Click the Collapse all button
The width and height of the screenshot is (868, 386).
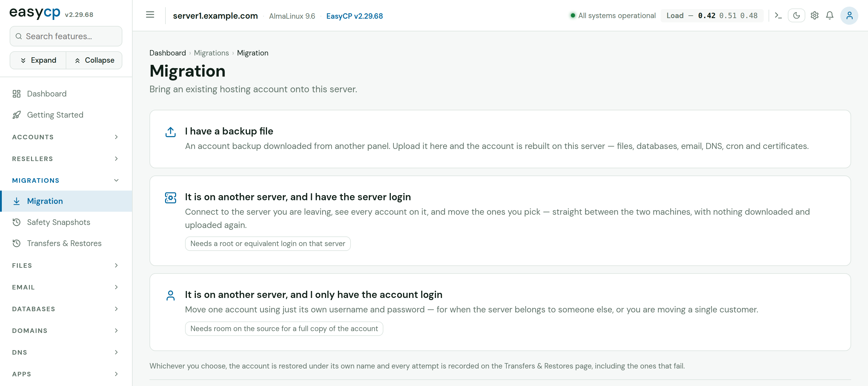pyautogui.click(x=94, y=60)
